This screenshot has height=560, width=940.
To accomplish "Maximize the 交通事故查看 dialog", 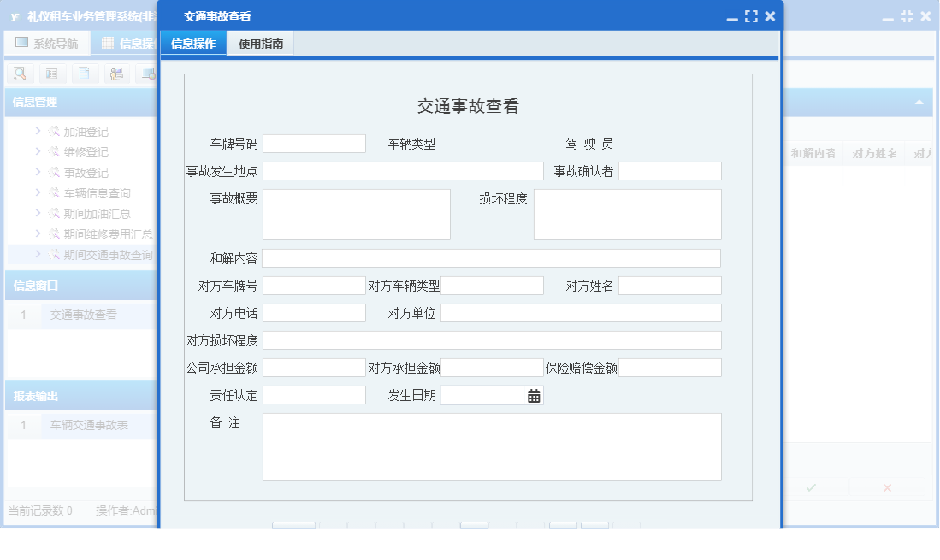I will 751,16.
